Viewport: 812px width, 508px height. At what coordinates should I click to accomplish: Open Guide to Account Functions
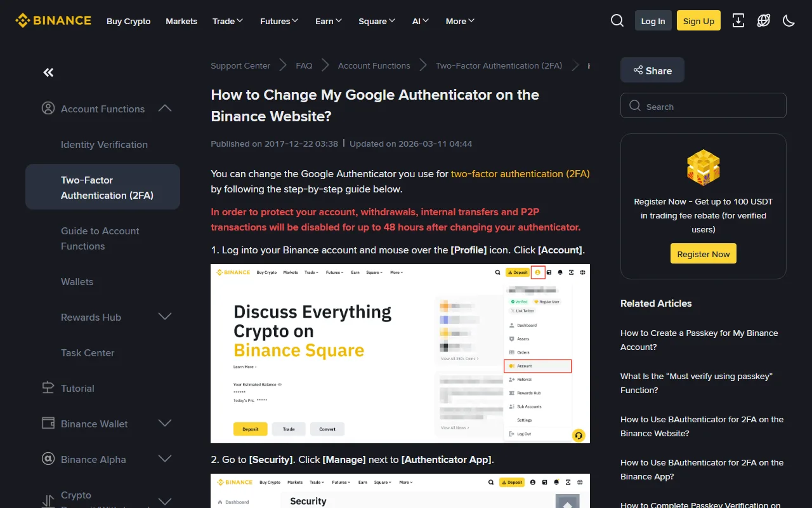pos(100,238)
